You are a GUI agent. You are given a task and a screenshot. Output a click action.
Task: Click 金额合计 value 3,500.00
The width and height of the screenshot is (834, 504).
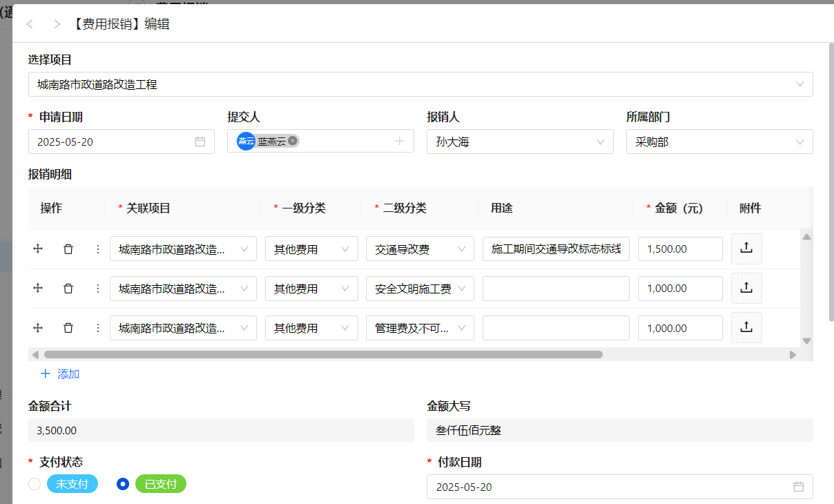221,430
